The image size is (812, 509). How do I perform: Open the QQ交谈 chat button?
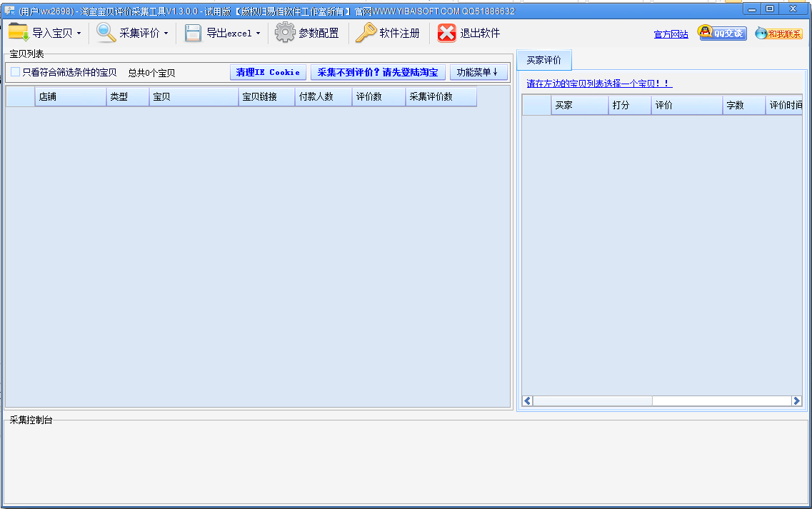(722, 33)
